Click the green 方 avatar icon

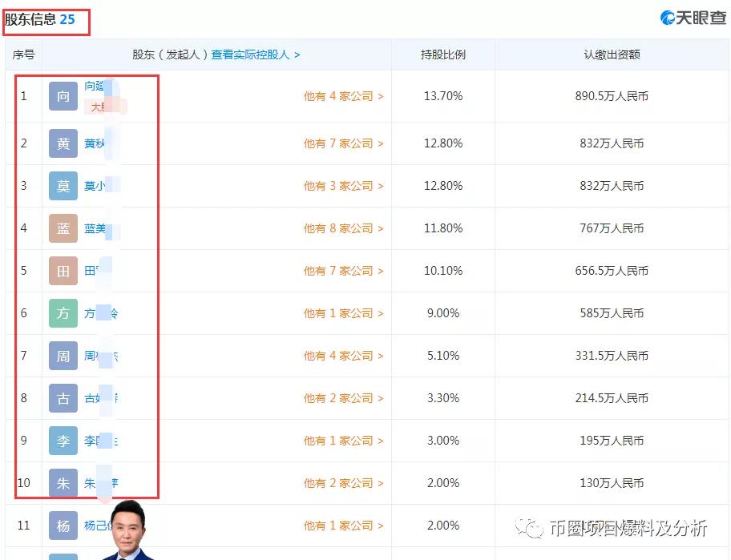63,313
